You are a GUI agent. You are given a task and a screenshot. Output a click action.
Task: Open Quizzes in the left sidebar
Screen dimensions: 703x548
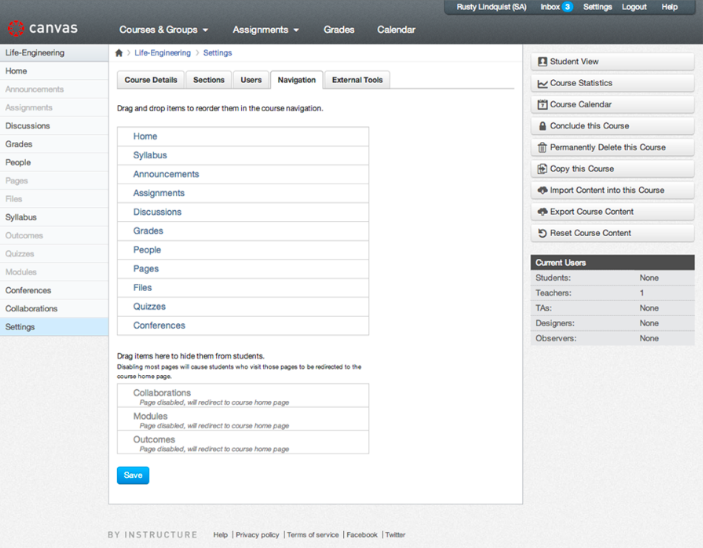point(54,254)
